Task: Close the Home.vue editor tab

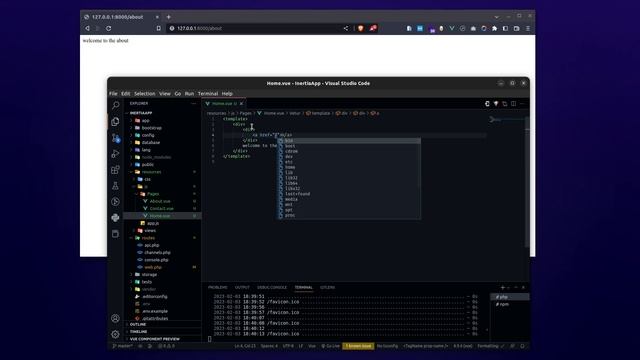Action: coord(242,104)
